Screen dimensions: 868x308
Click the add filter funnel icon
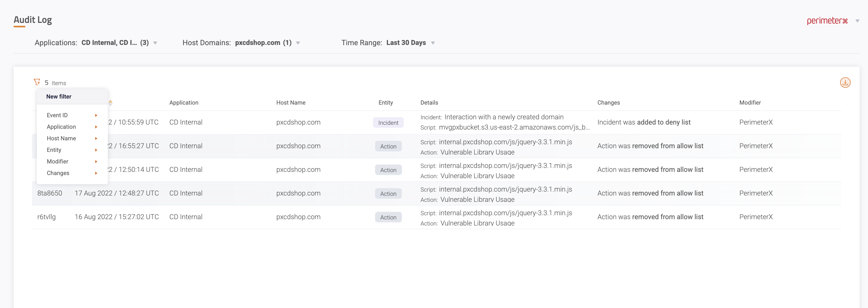pos(37,82)
